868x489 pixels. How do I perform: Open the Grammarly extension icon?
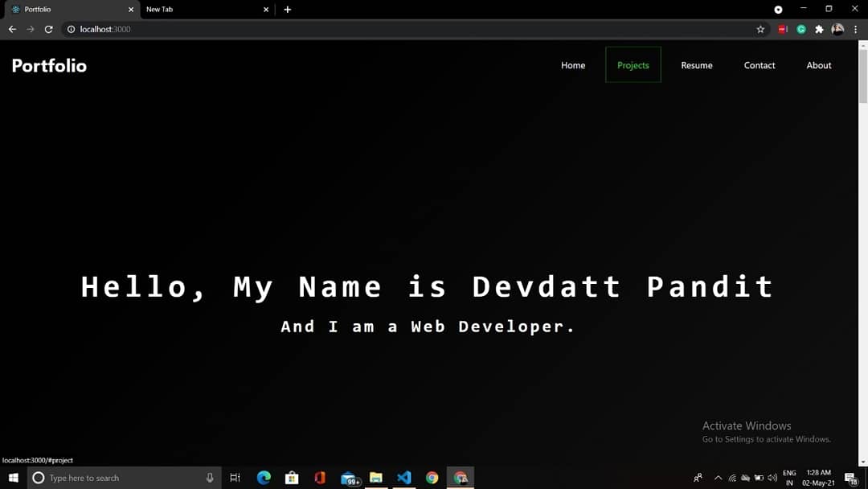[801, 29]
